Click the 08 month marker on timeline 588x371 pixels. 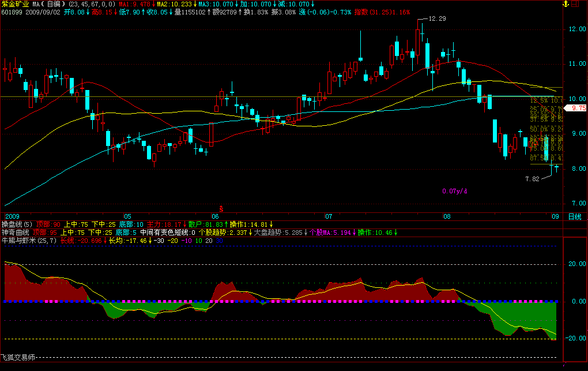coord(447,217)
